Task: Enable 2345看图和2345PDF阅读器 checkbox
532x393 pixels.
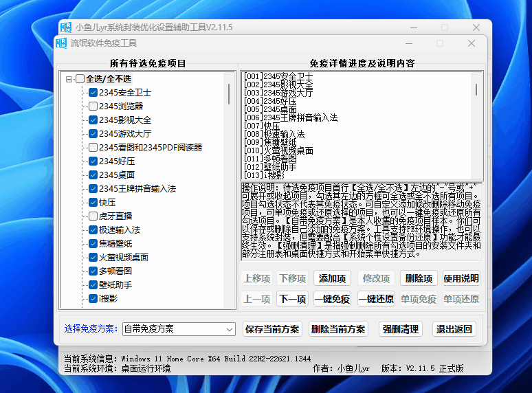Action: (93, 148)
